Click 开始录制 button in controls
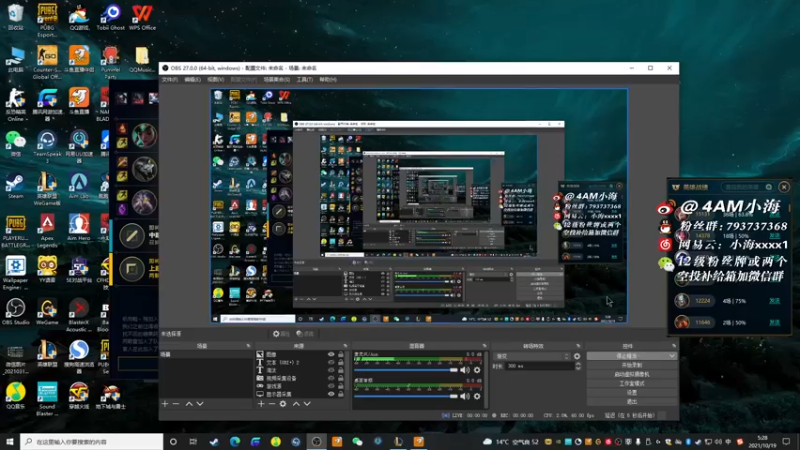The width and height of the screenshot is (800, 450). point(632,365)
